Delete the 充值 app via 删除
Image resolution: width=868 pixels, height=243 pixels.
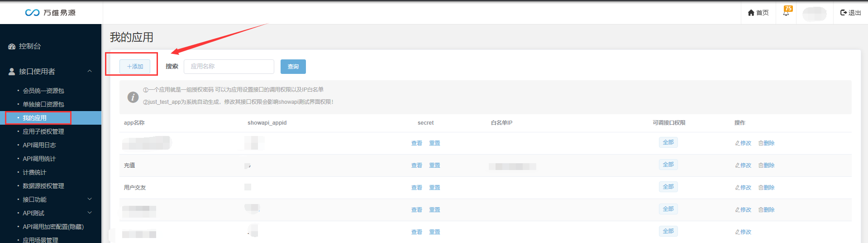pyautogui.click(x=767, y=165)
